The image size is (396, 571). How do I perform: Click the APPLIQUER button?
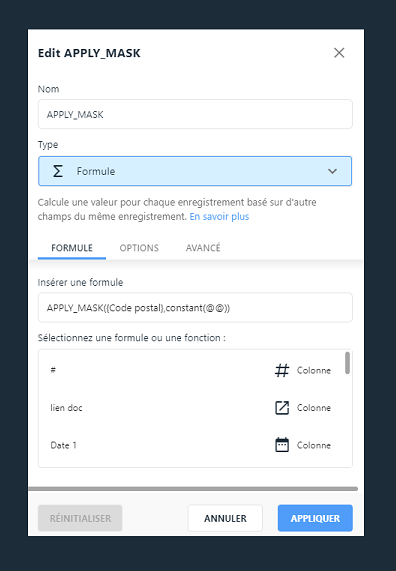pos(315,518)
